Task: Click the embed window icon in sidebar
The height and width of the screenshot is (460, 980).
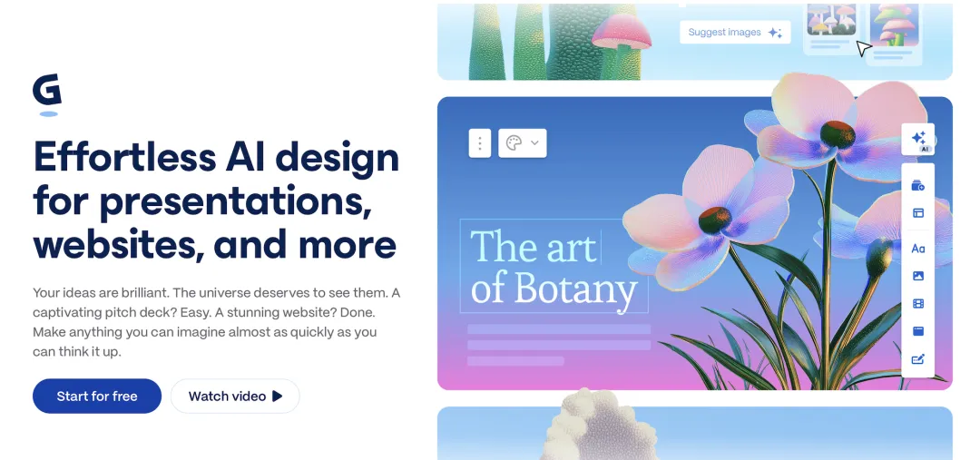Action: tap(918, 331)
